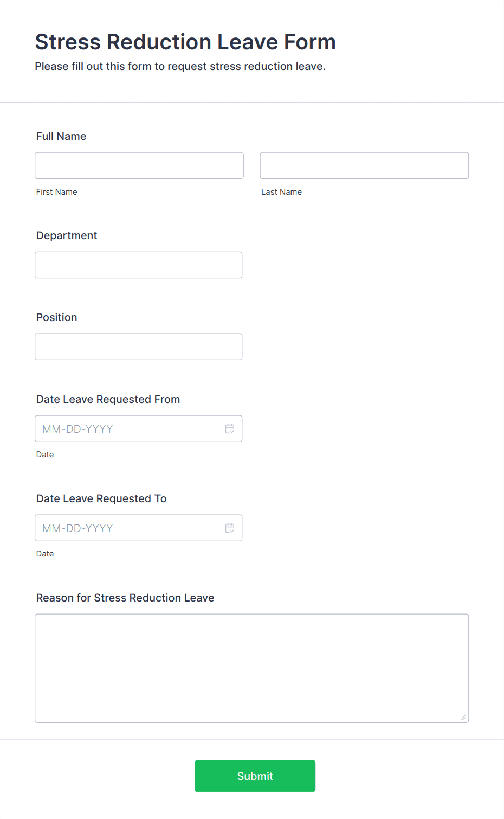Viewport: 504px width, 819px height.
Task: Click the Last Name input field
Action: tap(364, 165)
